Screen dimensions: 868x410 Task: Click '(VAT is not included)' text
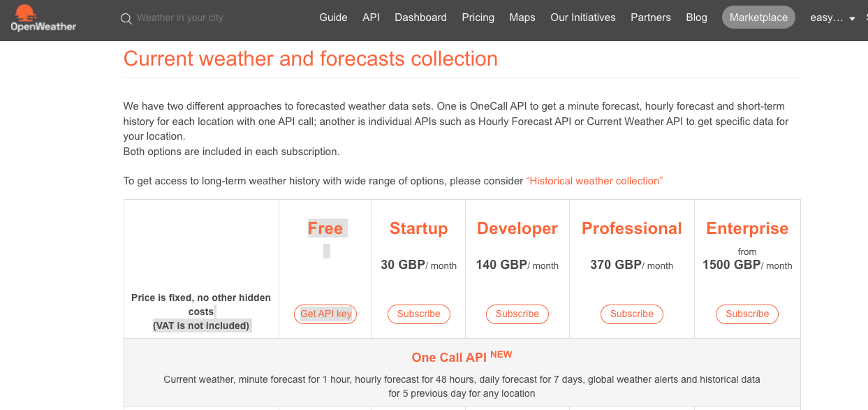(x=201, y=325)
